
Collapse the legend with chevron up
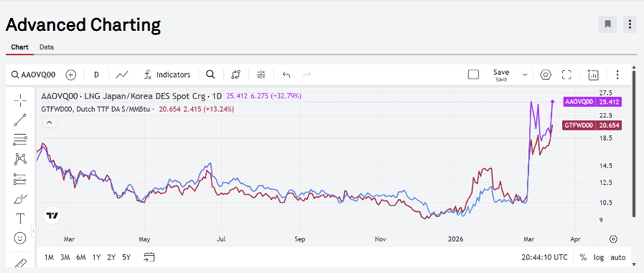click(x=49, y=122)
